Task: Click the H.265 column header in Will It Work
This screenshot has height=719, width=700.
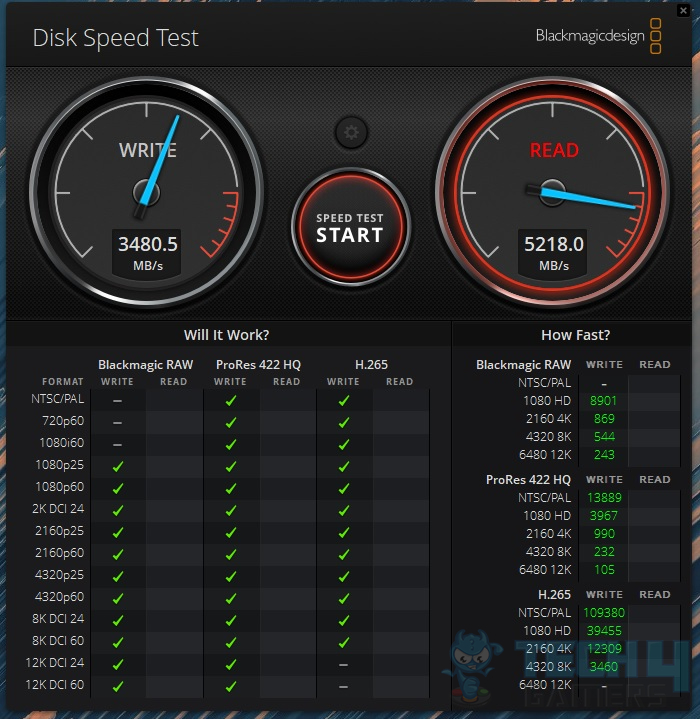Action: (x=371, y=365)
